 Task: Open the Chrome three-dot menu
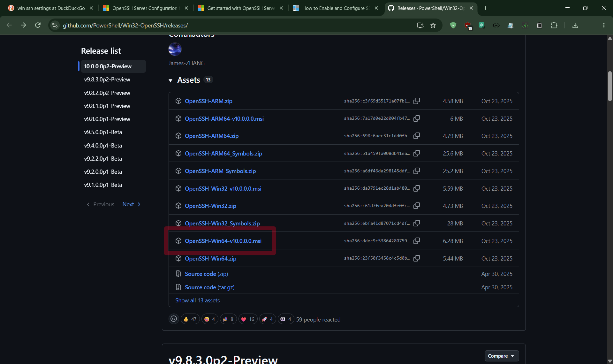[x=604, y=25]
